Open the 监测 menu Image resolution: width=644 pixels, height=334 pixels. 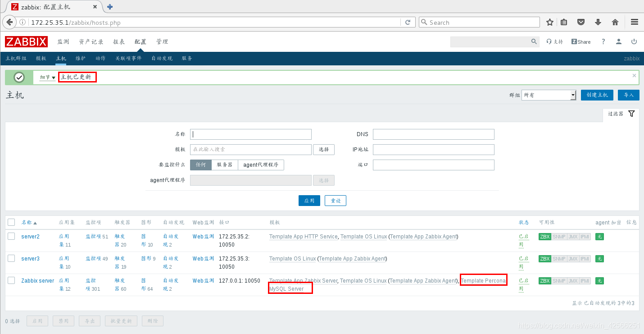click(x=63, y=41)
